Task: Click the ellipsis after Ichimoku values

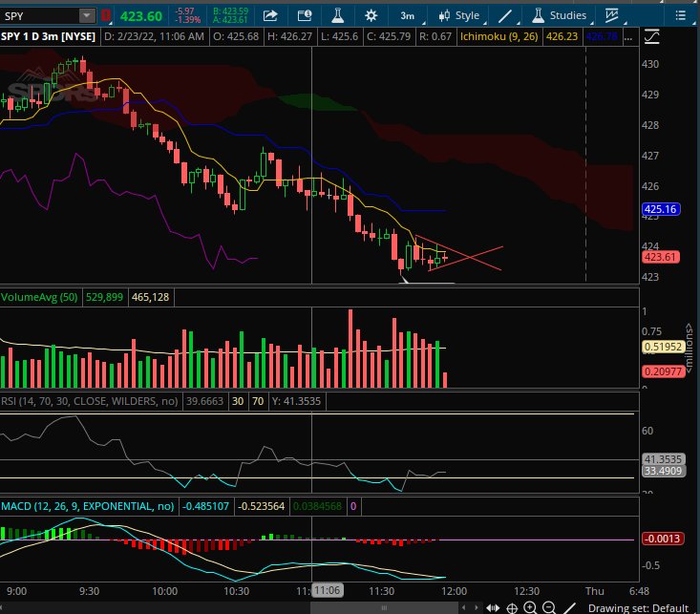Action: coord(628,37)
